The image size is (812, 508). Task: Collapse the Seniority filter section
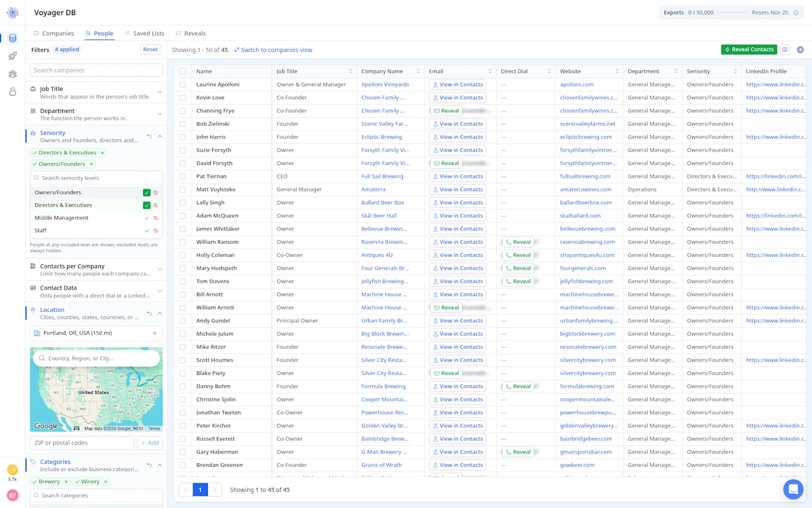[159, 136]
